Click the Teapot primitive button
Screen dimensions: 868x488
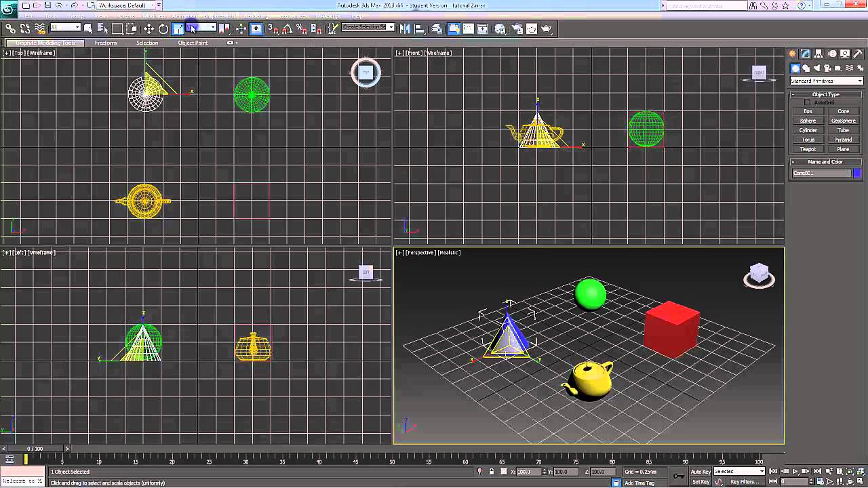[x=808, y=149]
